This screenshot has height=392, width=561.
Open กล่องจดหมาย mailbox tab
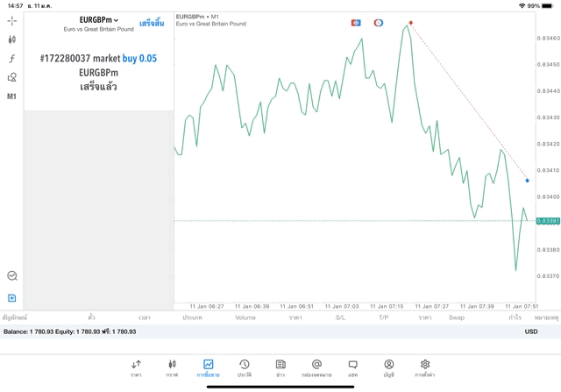(316, 367)
